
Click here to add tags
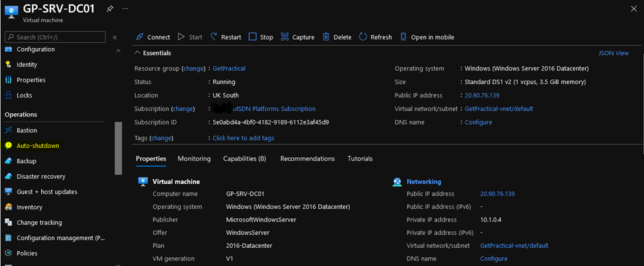tap(243, 138)
